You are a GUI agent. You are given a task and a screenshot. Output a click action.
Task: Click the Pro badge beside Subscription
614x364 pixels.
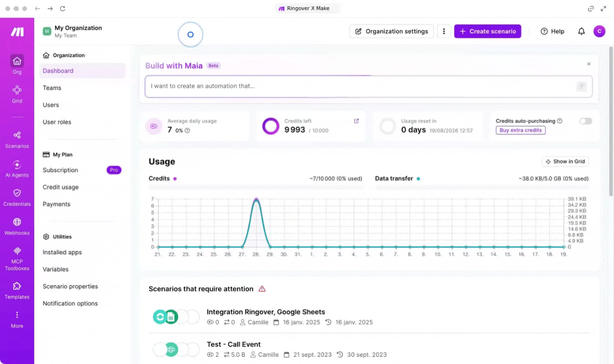pos(114,170)
